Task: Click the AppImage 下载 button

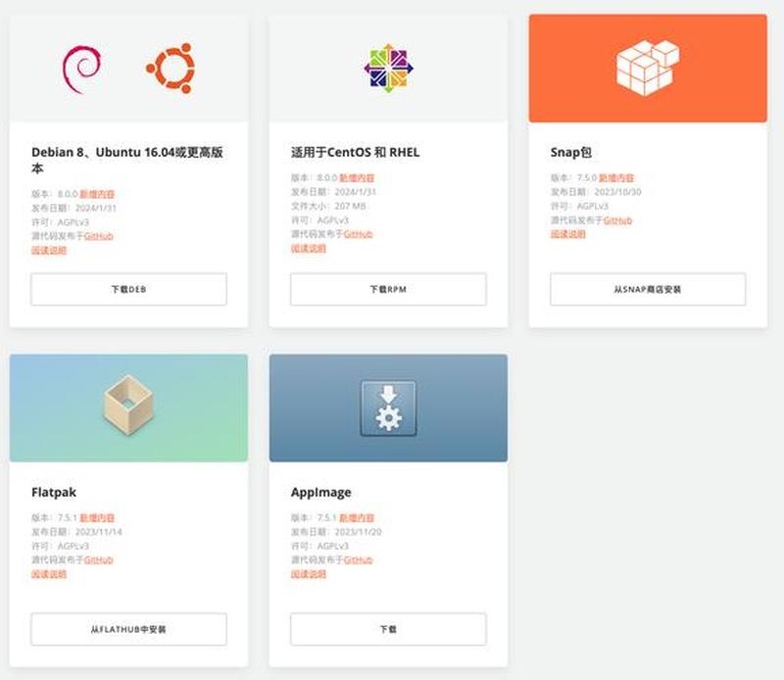Action: pyautogui.click(x=388, y=629)
